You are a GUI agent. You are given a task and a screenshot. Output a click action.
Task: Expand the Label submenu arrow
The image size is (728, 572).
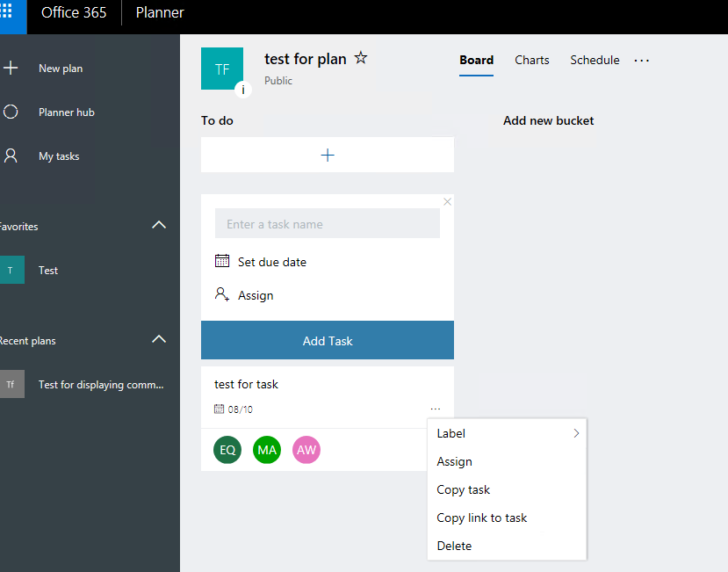(576, 433)
